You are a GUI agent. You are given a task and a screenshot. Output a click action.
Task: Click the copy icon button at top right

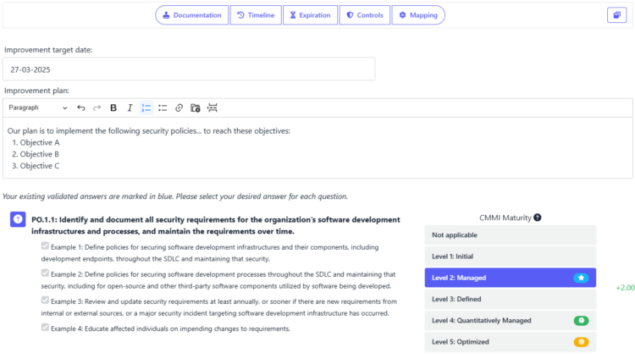point(616,15)
